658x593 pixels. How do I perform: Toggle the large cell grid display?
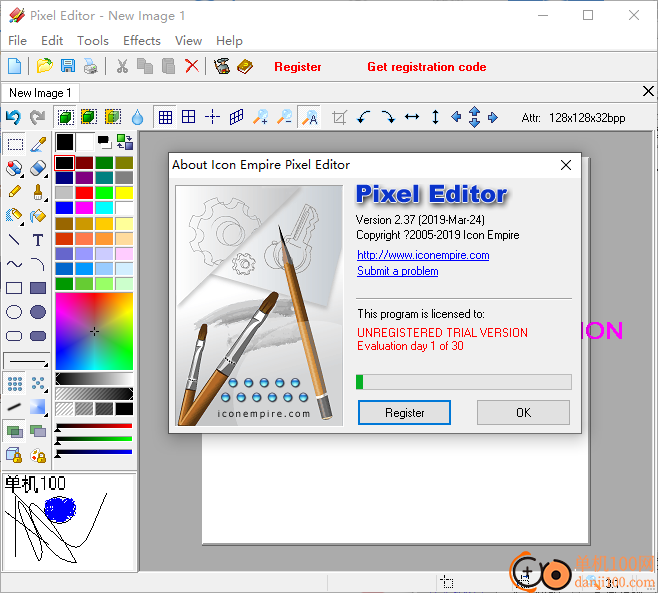click(188, 117)
